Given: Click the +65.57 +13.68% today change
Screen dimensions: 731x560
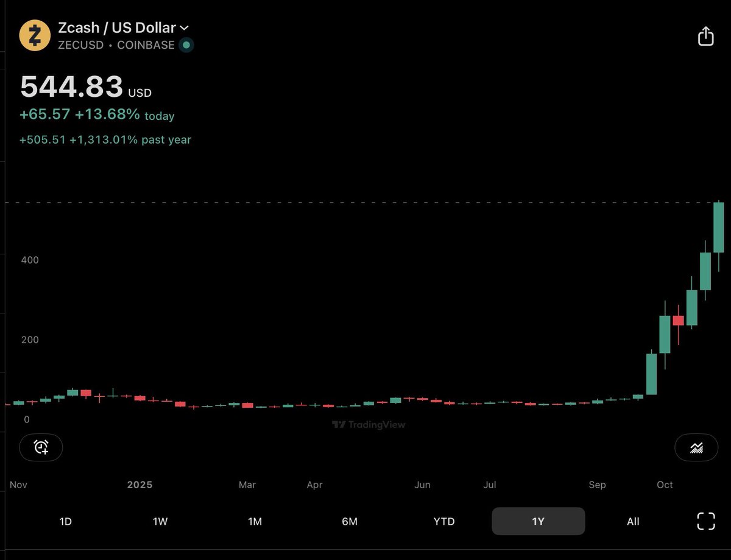Looking at the screenshot, I should point(97,115).
